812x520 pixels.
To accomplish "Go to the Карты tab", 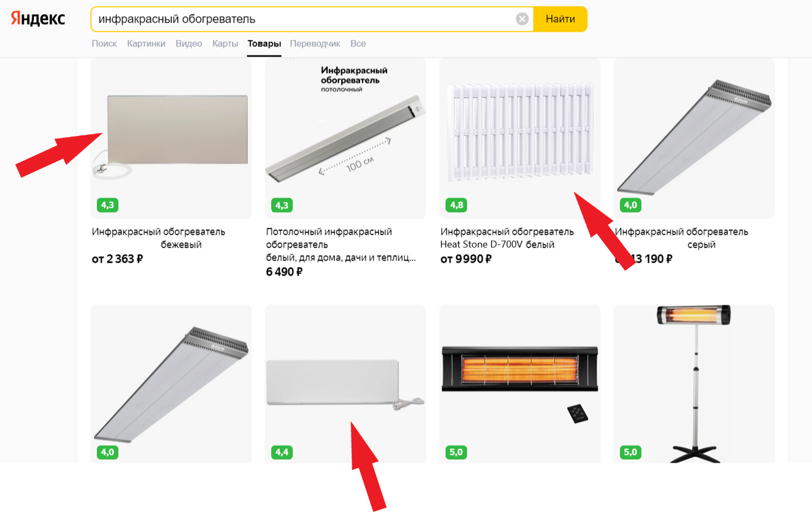I will click(x=225, y=43).
